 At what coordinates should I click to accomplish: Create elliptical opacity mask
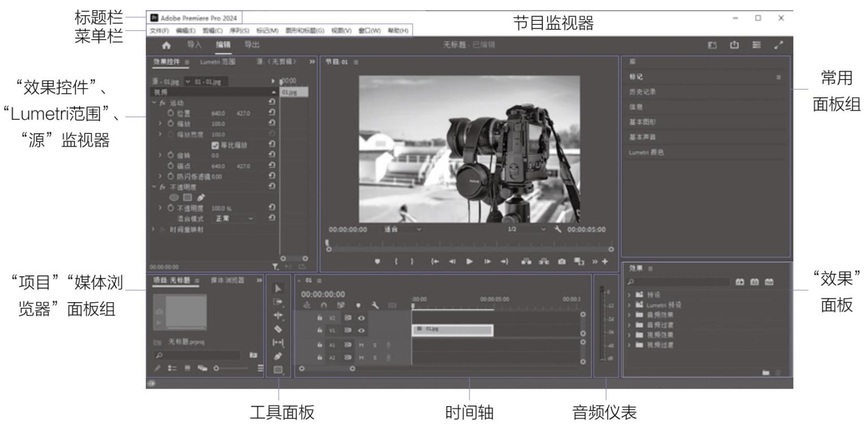[x=173, y=197]
